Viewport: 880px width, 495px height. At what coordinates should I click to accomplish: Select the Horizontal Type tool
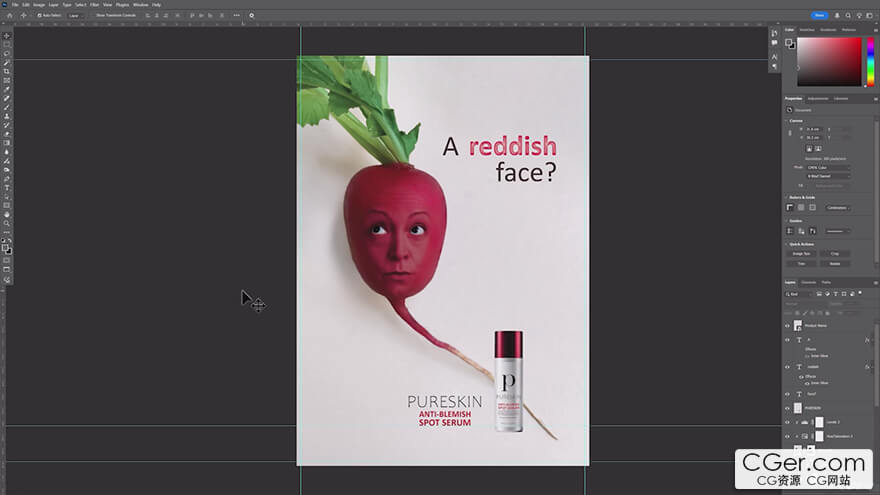7,187
